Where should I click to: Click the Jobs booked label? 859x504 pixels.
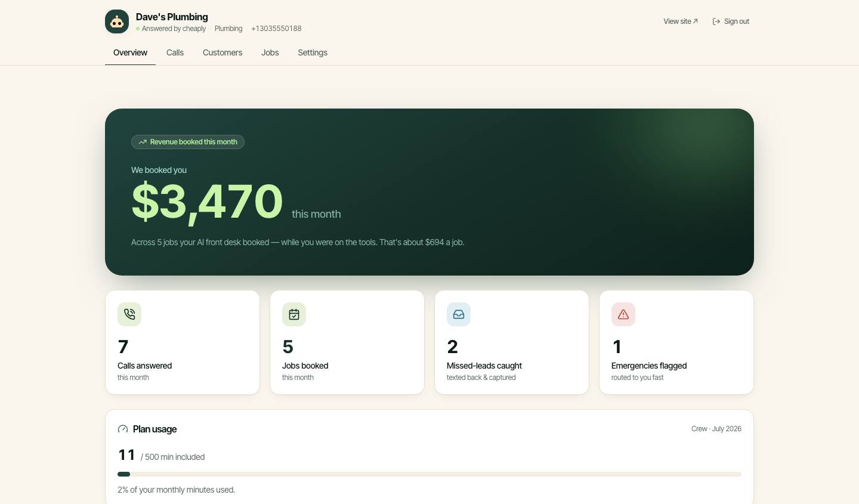(305, 366)
